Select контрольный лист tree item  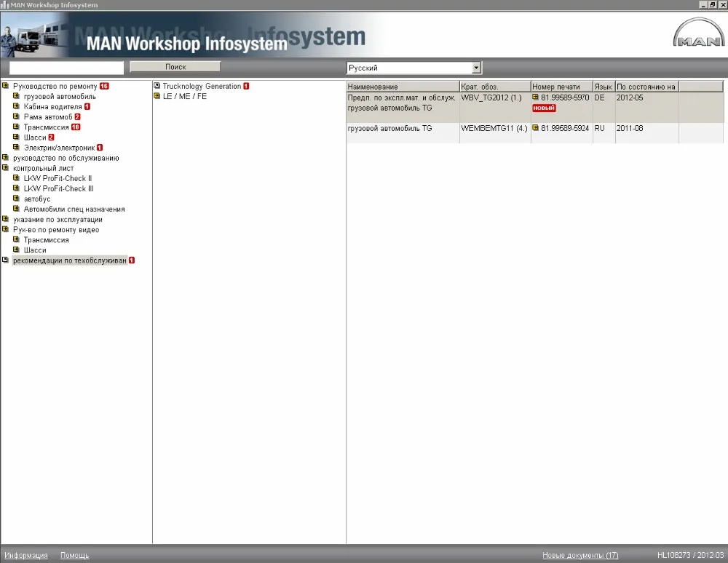pos(43,168)
